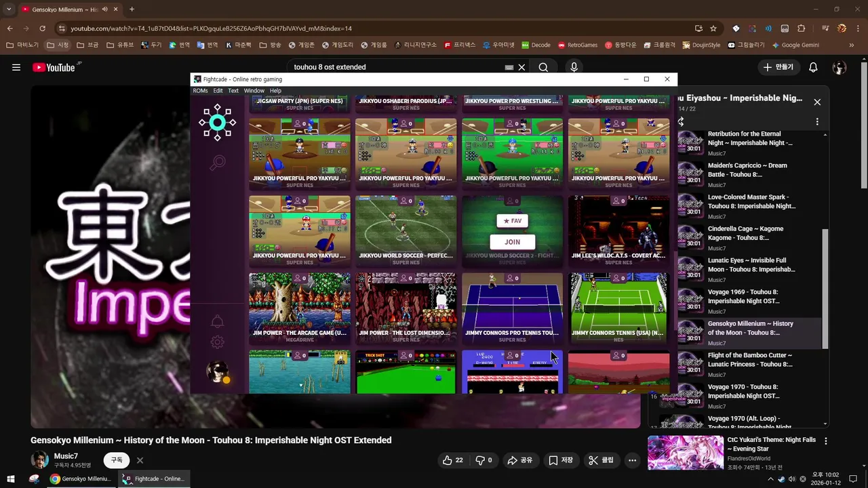Open 시청 bookmark folder
Image resolution: width=868 pixels, height=488 pixels.
pyautogui.click(x=58, y=45)
